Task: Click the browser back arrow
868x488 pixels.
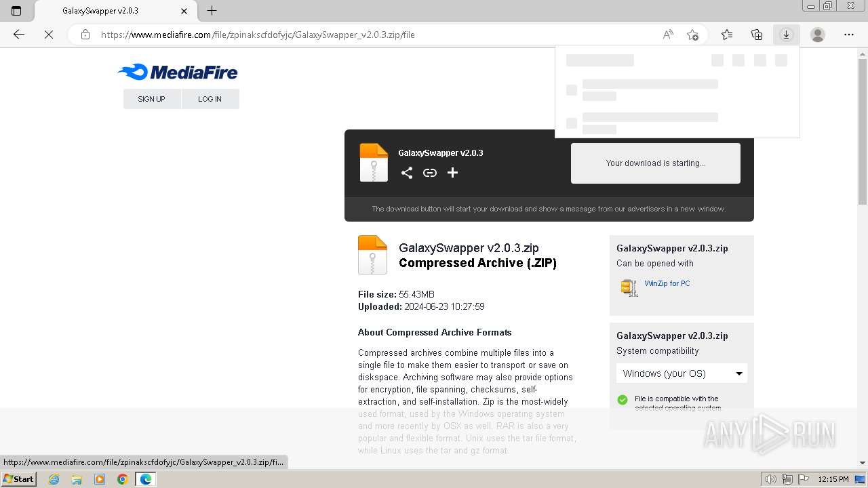Action: [x=19, y=35]
